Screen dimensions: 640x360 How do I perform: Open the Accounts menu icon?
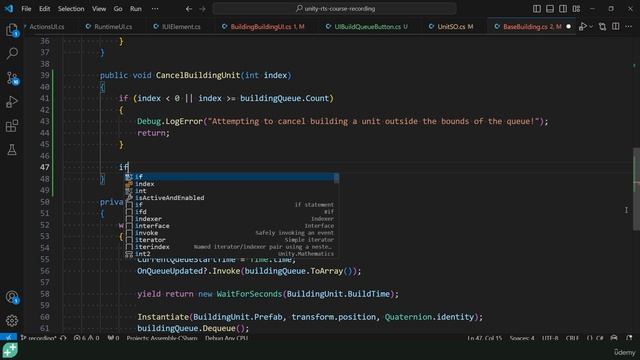(x=12, y=297)
